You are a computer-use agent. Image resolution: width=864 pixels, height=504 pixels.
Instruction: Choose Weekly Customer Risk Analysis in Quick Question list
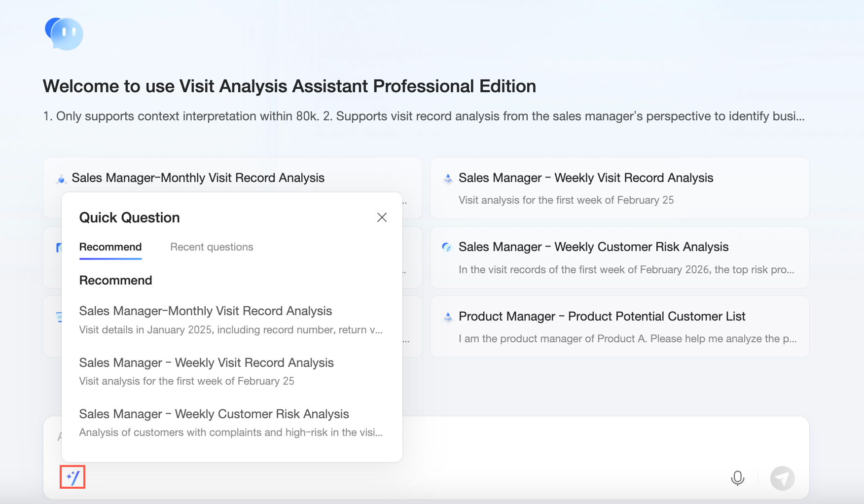(214, 414)
